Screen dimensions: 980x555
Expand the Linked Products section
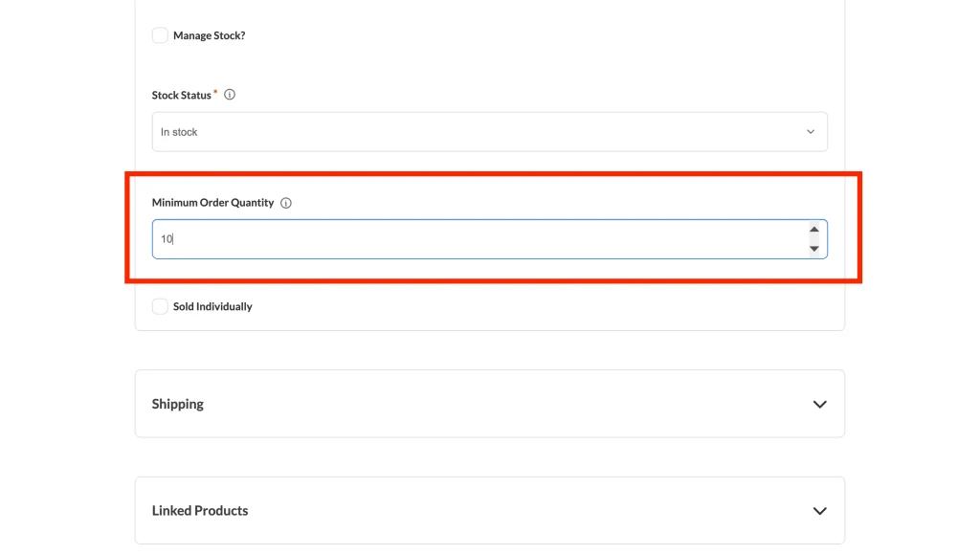[x=489, y=511]
